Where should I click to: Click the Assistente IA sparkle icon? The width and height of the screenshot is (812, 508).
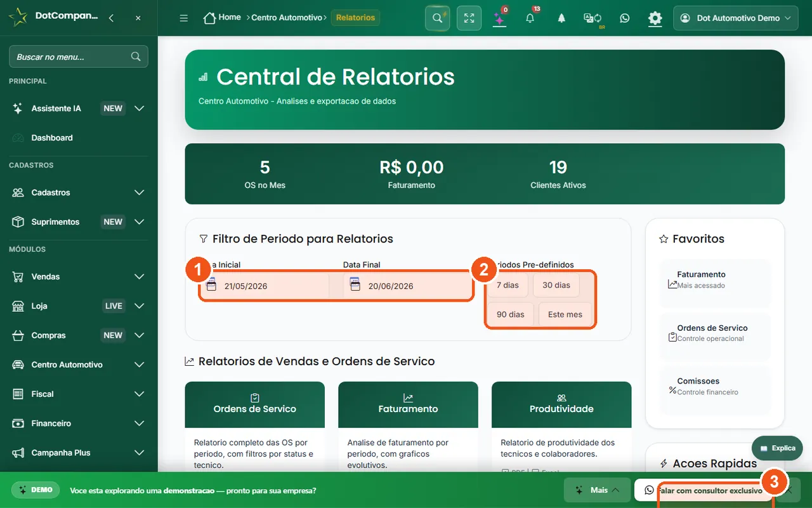(x=18, y=109)
